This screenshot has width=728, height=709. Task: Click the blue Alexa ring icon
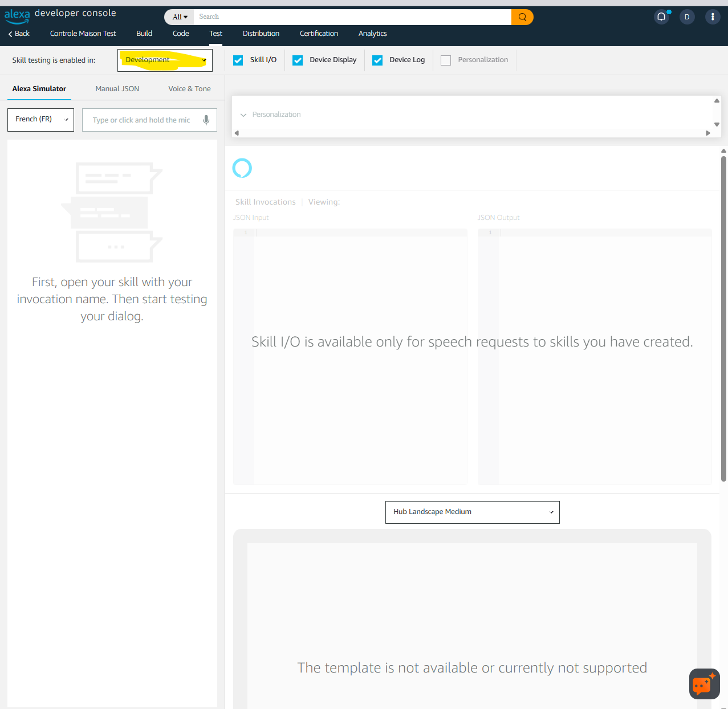pyautogui.click(x=242, y=168)
